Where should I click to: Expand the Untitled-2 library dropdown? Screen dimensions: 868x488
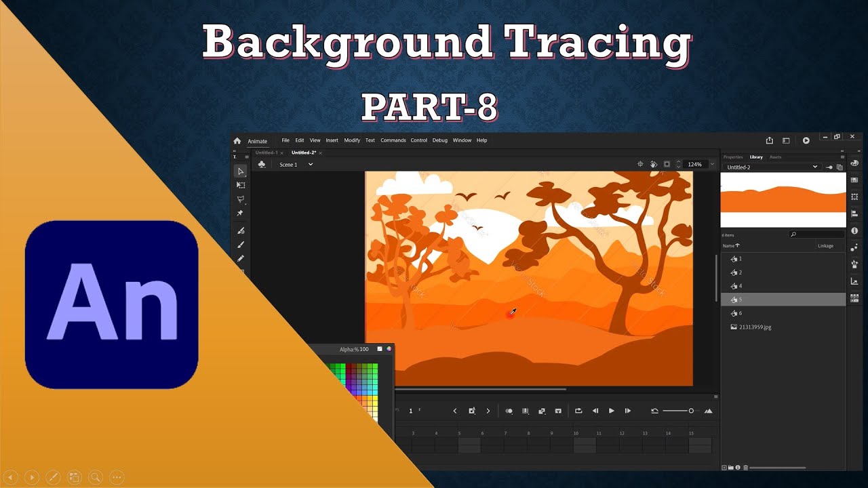tap(772, 167)
